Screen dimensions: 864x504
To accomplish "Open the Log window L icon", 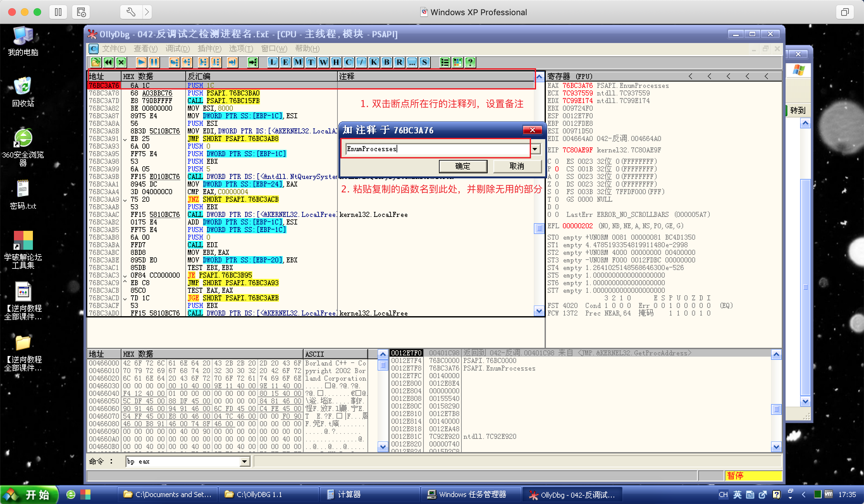I will click(273, 62).
